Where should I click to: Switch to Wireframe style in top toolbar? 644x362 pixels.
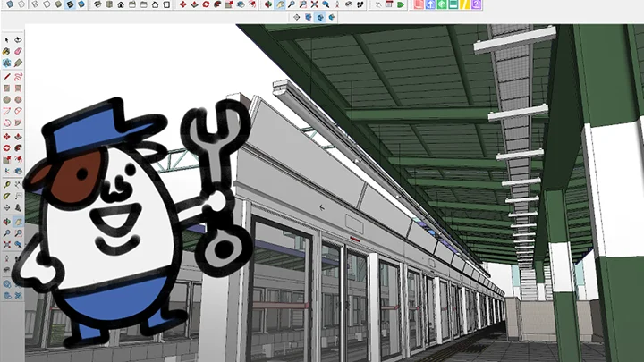click(35, 4)
